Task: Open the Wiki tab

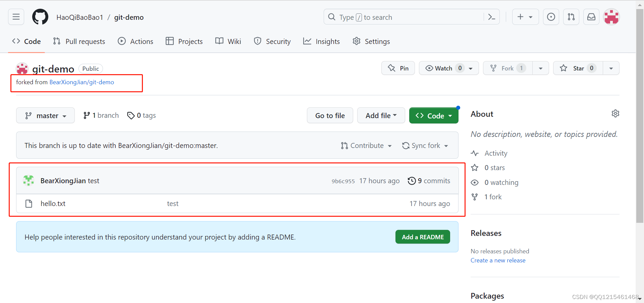Action: [x=228, y=41]
